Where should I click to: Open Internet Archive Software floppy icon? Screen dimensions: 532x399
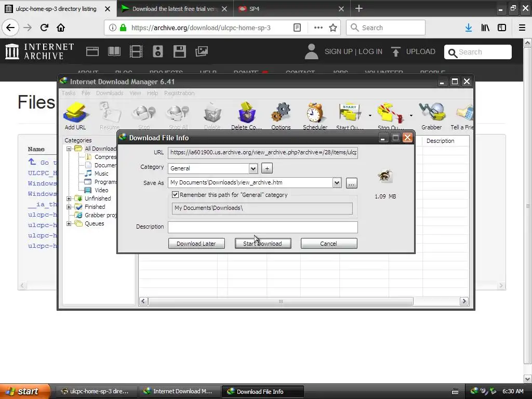(179, 51)
